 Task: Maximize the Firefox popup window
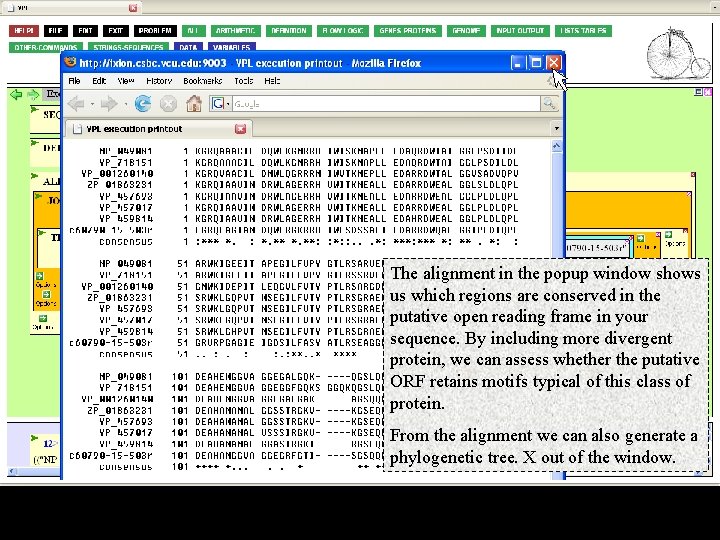pos(535,63)
